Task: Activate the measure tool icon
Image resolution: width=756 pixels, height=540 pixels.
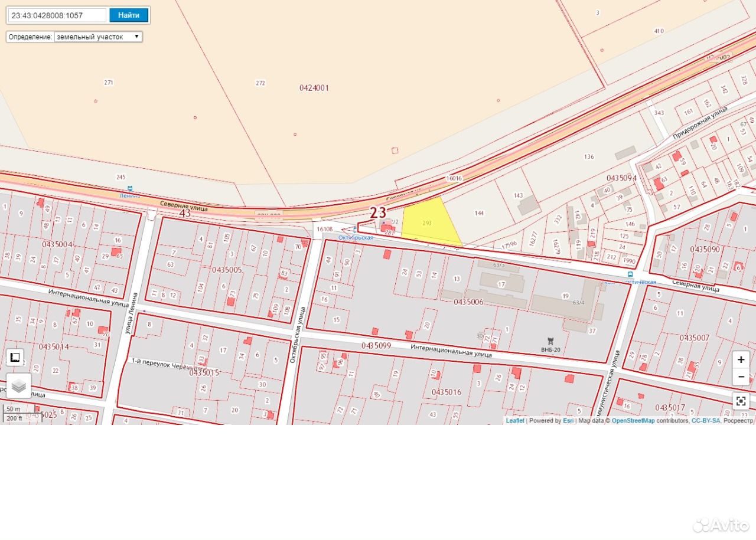Action: click(x=15, y=357)
